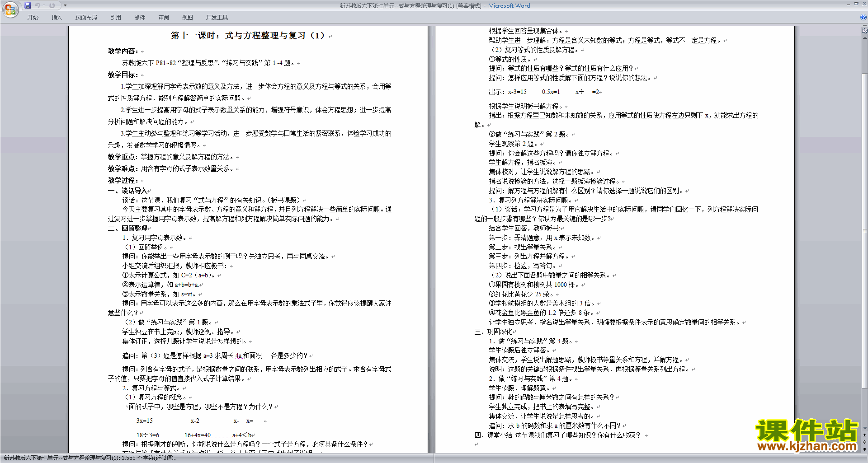Go to next page with double-down arrow
The width and height of the screenshot is (868, 463).
tap(864, 449)
